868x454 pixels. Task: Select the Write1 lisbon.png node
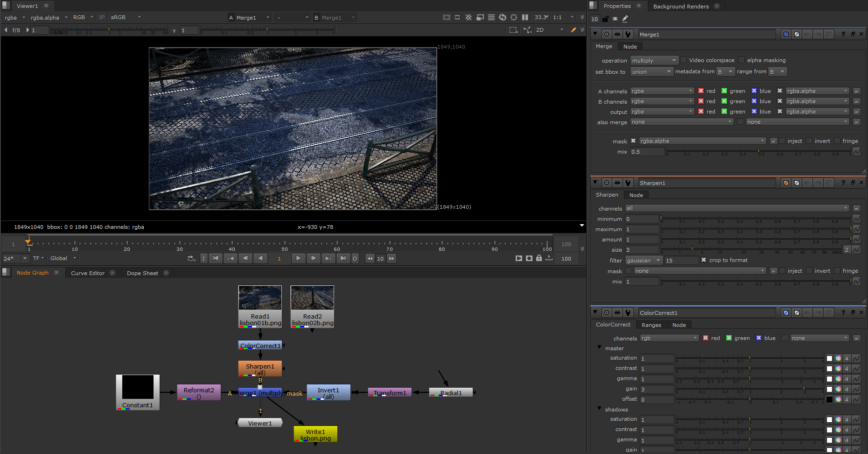(315, 434)
